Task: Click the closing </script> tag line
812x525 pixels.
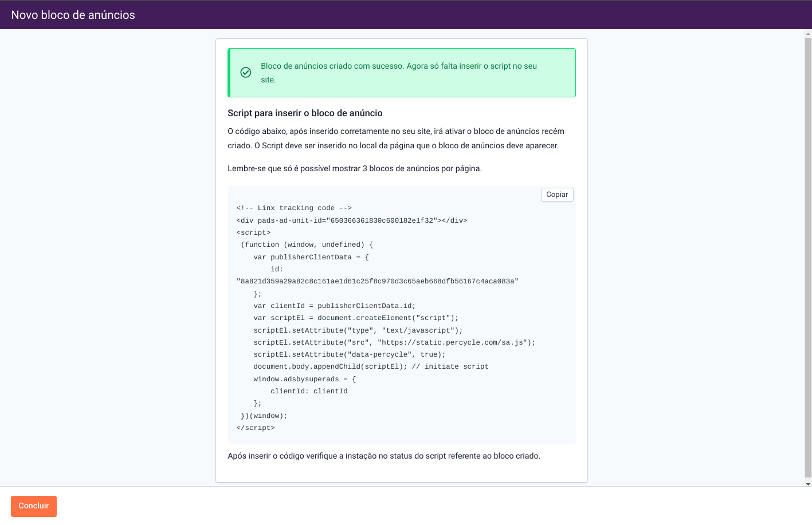Action: [256, 428]
